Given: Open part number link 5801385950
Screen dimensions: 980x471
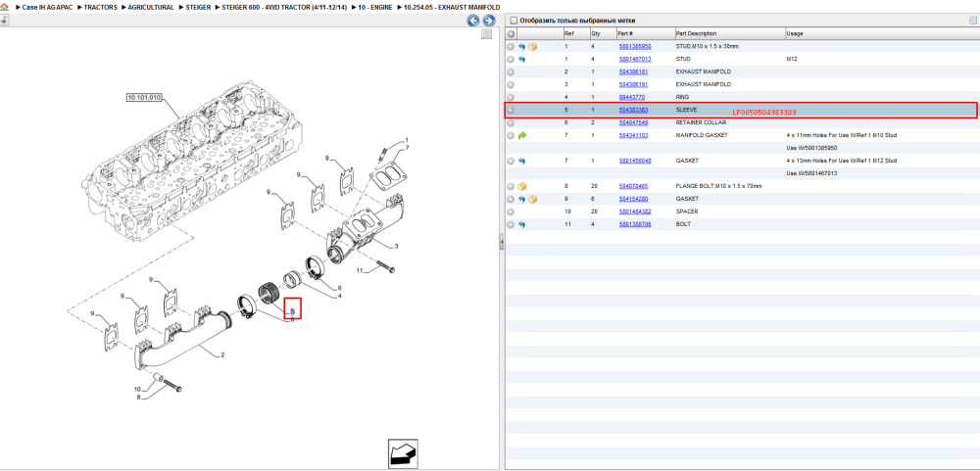Looking at the screenshot, I should [x=634, y=46].
